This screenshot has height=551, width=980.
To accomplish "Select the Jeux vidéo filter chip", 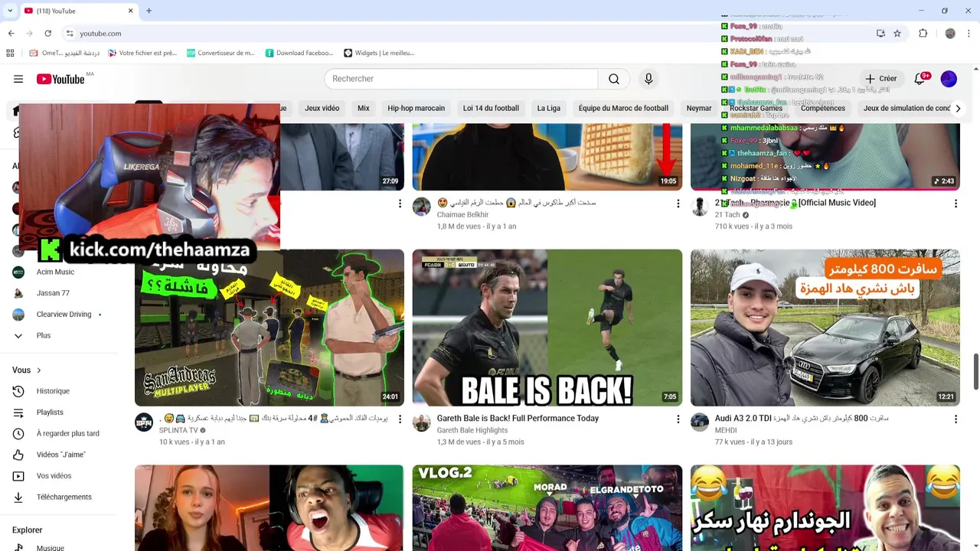I will pyautogui.click(x=322, y=108).
